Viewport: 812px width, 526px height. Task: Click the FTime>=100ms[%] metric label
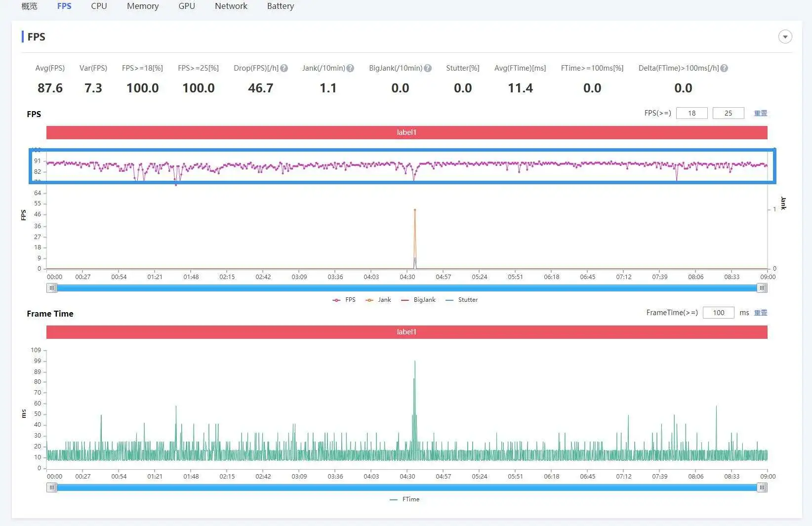592,68
